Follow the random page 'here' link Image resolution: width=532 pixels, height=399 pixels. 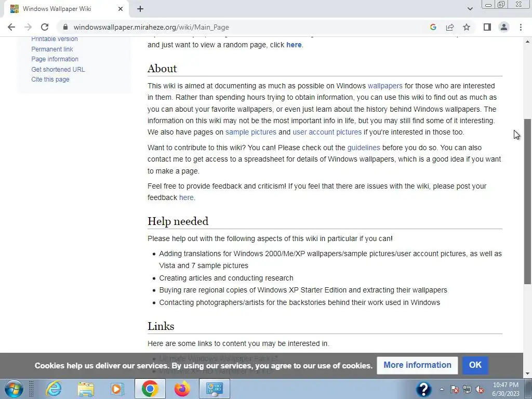pyautogui.click(x=294, y=45)
